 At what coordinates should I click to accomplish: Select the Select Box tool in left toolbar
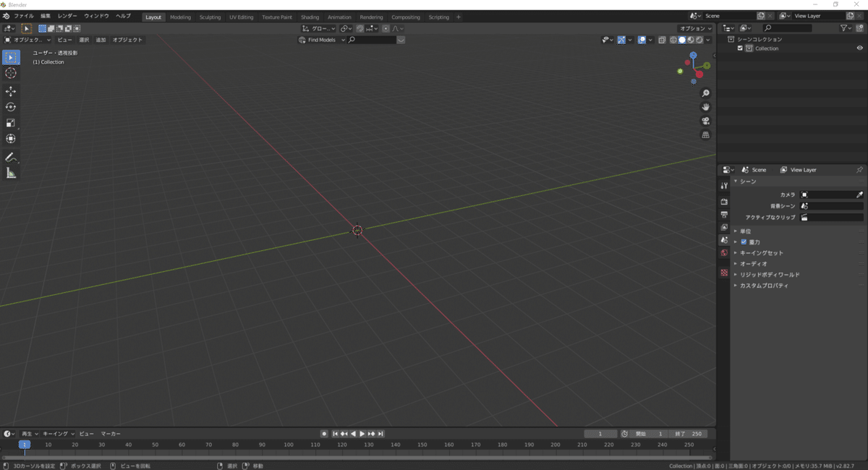11,57
